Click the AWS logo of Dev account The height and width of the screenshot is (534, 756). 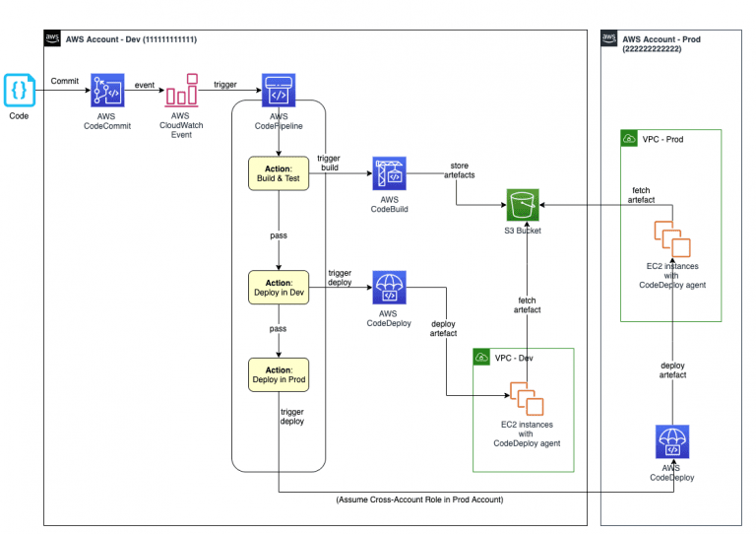pos(52,38)
